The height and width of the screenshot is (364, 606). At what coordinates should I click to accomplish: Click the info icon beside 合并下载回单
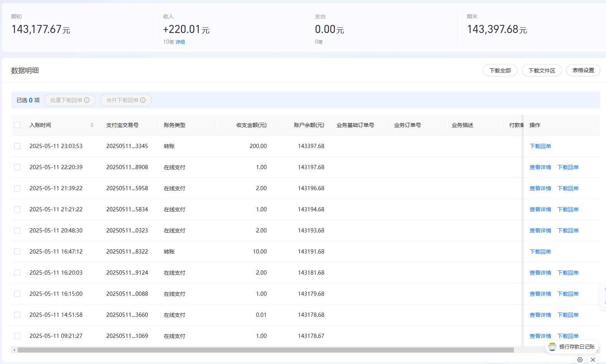click(x=143, y=100)
